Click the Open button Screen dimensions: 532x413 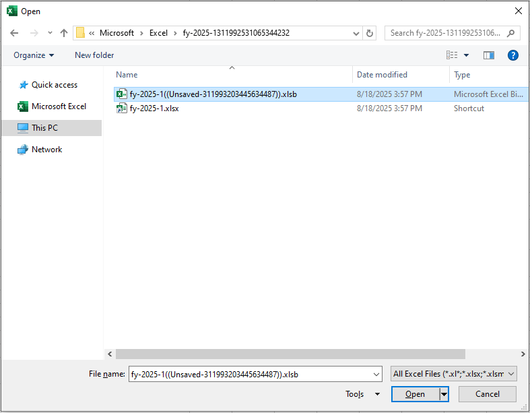coord(415,394)
